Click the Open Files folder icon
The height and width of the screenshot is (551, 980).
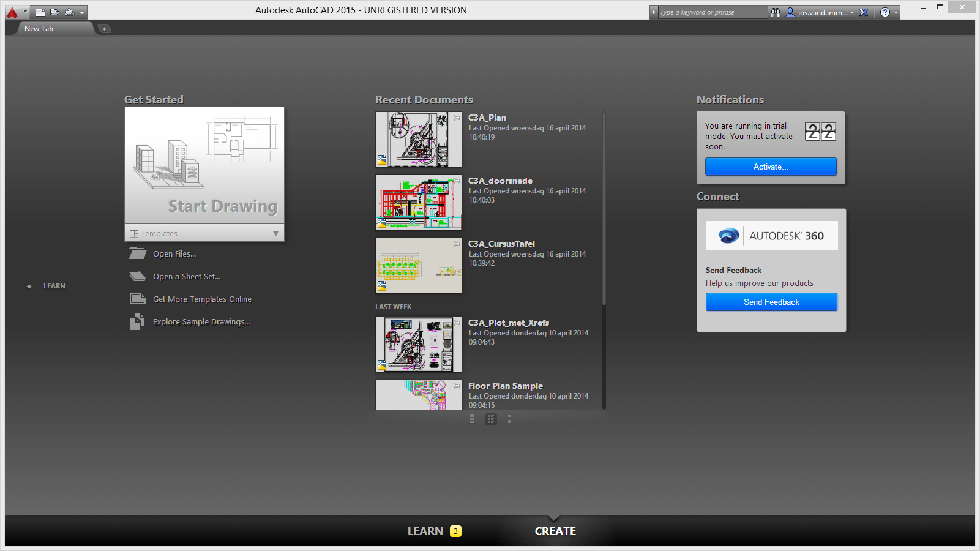(138, 253)
